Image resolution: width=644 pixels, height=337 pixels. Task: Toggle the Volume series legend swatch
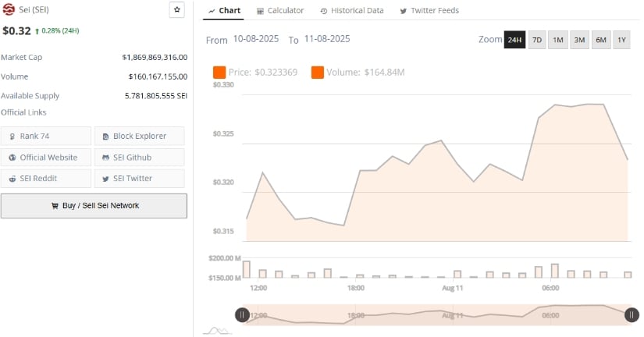point(318,73)
